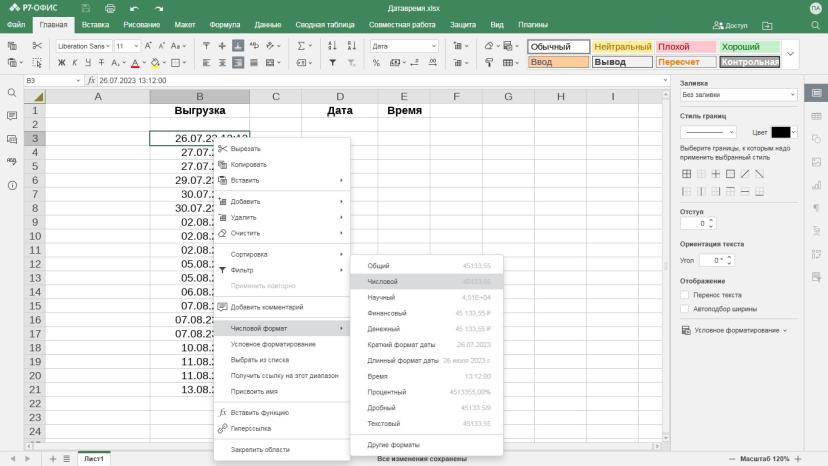The width and height of the screenshot is (828, 466).
Task: Apply the Плохой cell style
Action: [685, 46]
